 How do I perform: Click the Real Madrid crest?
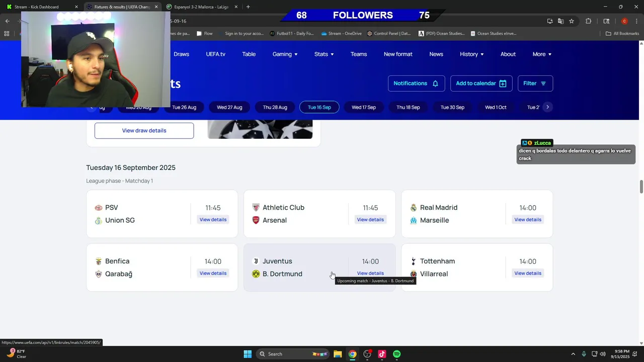pos(414,208)
